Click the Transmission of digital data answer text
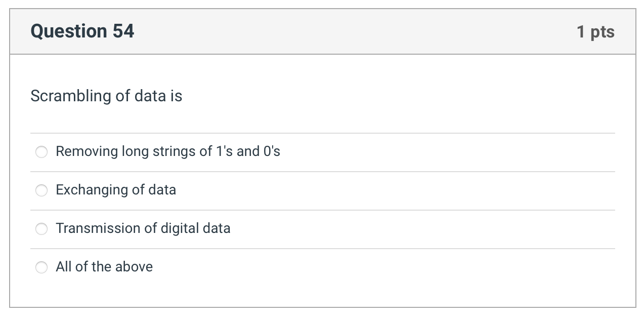 143,228
